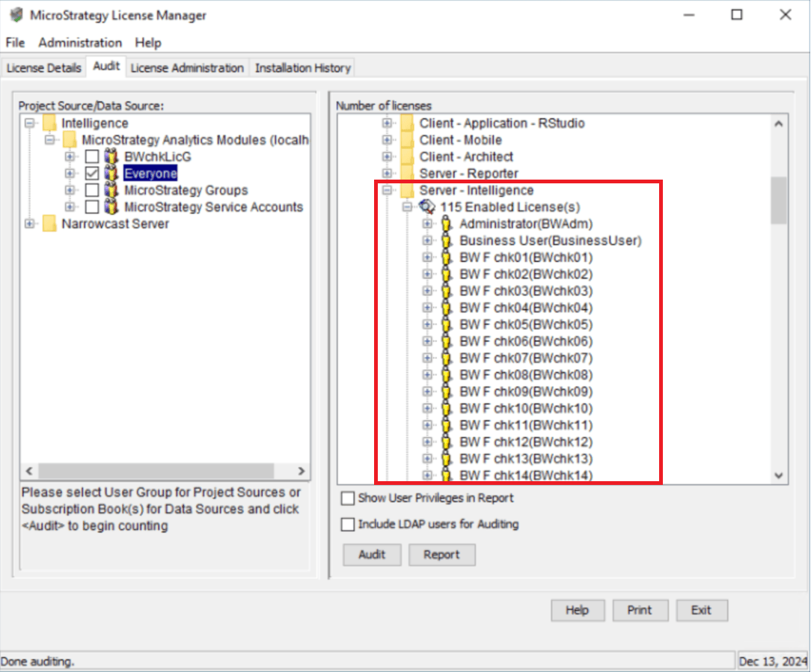811x672 pixels.
Task: Expand the Narrowcast Server tree node
Action: pos(30,224)
